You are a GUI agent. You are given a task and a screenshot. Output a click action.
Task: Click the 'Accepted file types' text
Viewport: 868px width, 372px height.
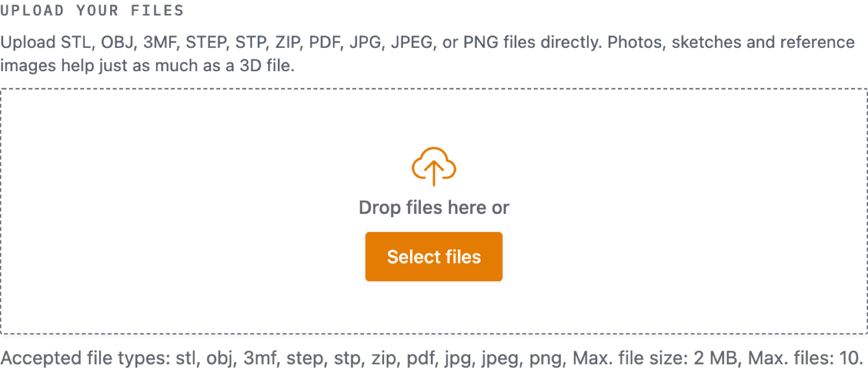(x=85, y=358)
